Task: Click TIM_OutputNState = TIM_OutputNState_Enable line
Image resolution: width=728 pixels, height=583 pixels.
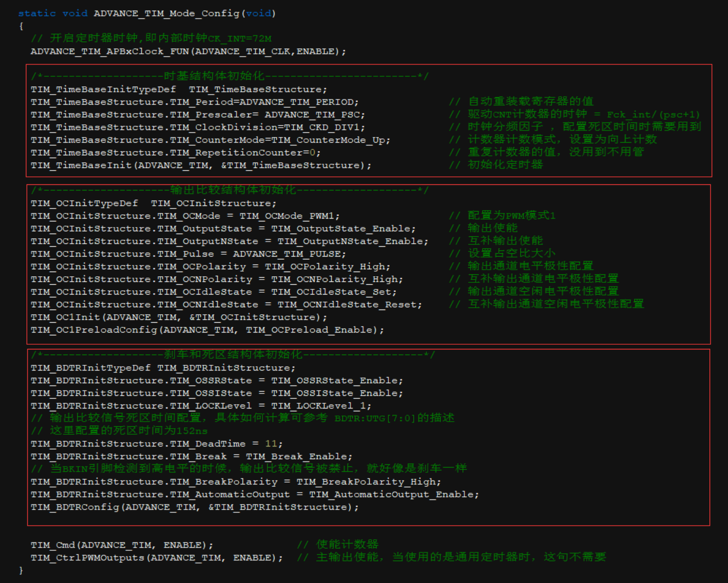Action: (x=229, y=241)
